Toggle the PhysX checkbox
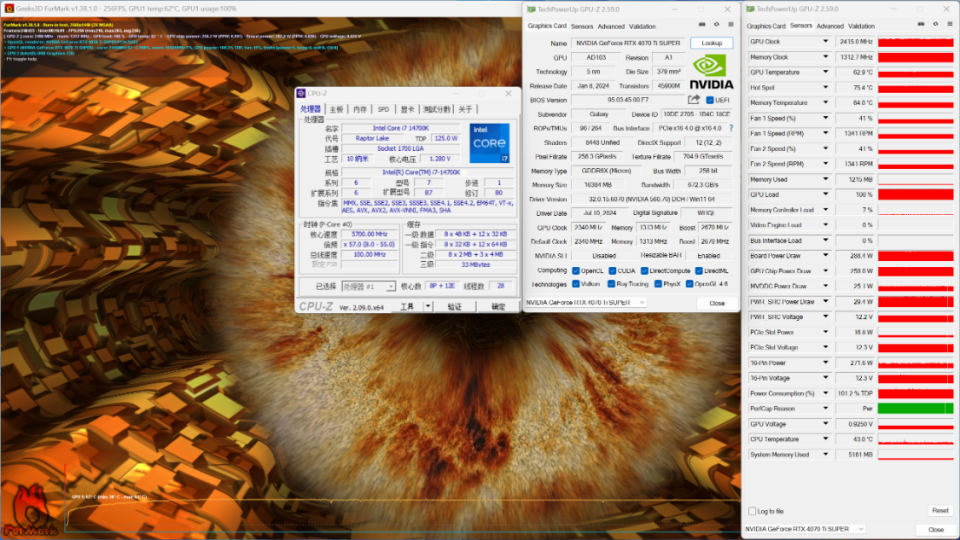Image resolution: width=960 pixels, height=540 pixels. click(658, 284)
